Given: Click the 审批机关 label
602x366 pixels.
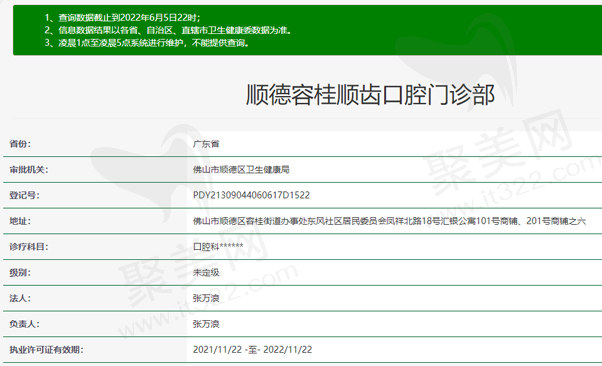Looking at the screenshot, I should (x=29, y=170).
